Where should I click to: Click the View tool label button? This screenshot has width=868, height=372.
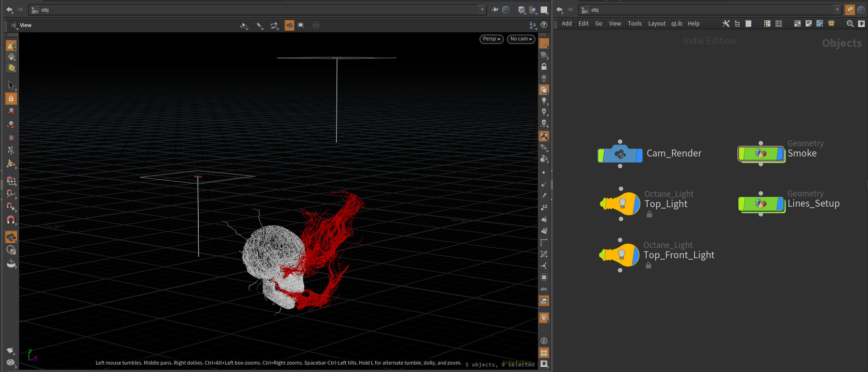(x=21, y=25)
